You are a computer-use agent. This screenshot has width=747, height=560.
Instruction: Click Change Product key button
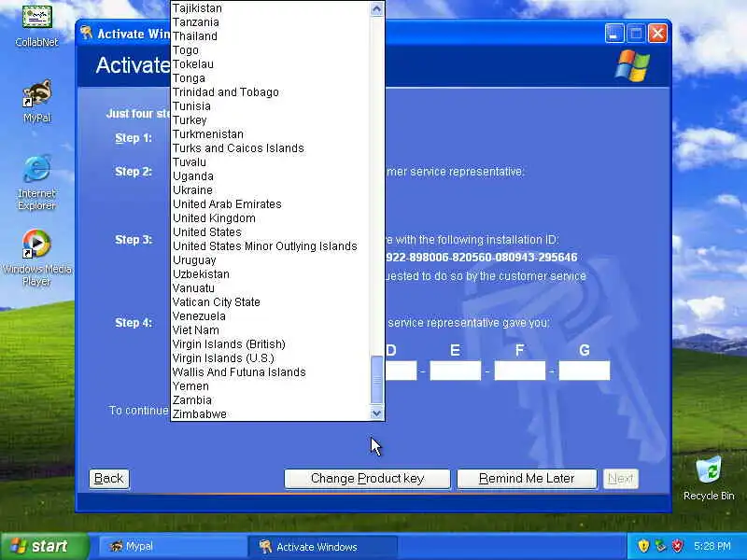pos(367,479)
